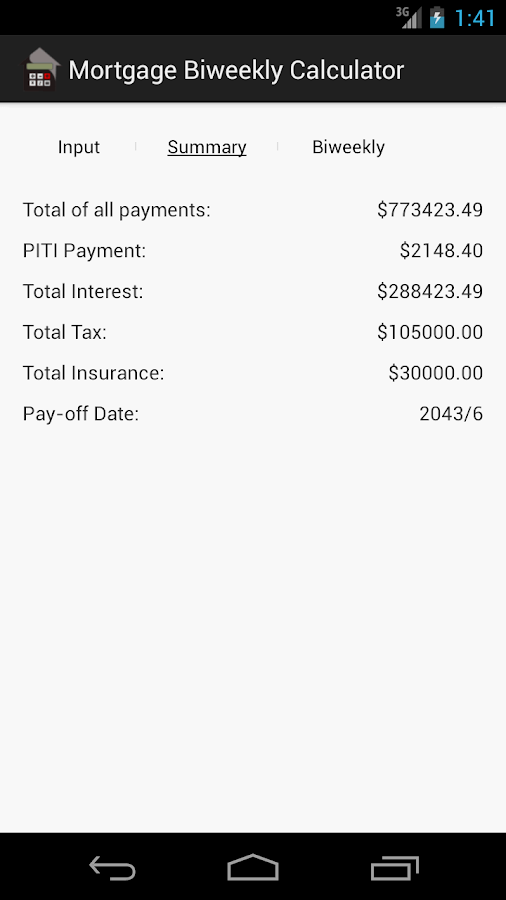The image size is (506, 900).
Task: Tap the Pay-off Date value 2043/6
Action: point(451,414)
